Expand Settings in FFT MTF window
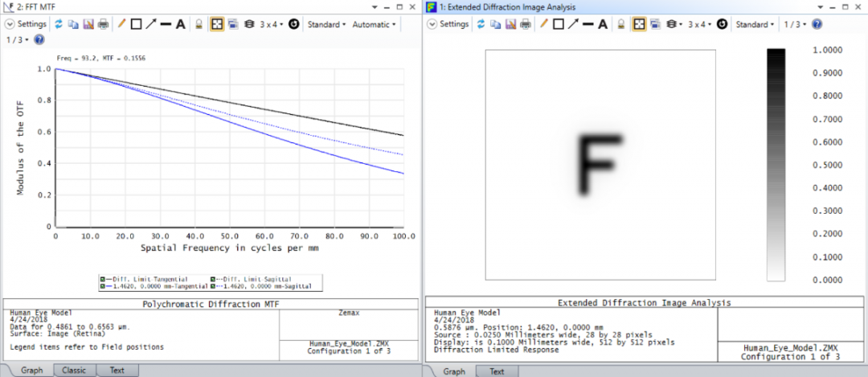The height and width of the screenshot is (377, 868). 27,24
